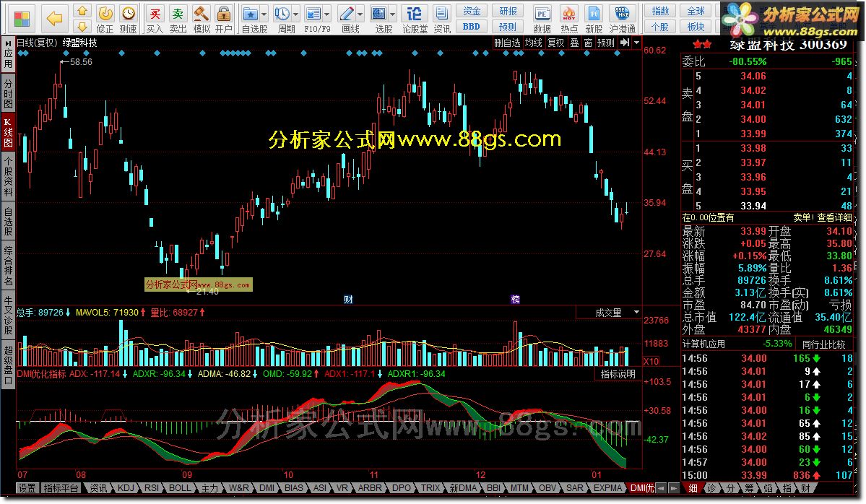The height and width of the screenshot is (504, 866).
Task: Click the 研报 research report button
Action: [x=508, y=11]
